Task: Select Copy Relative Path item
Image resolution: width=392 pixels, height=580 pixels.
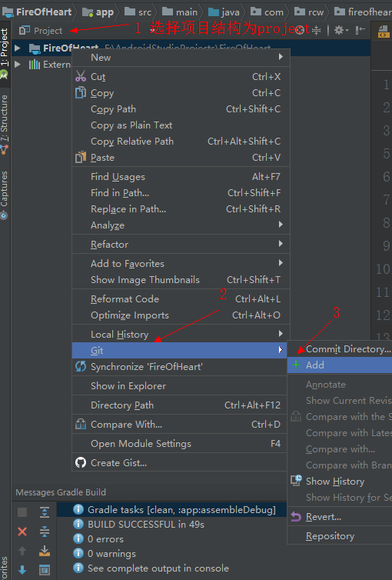Action: (181, 141)
